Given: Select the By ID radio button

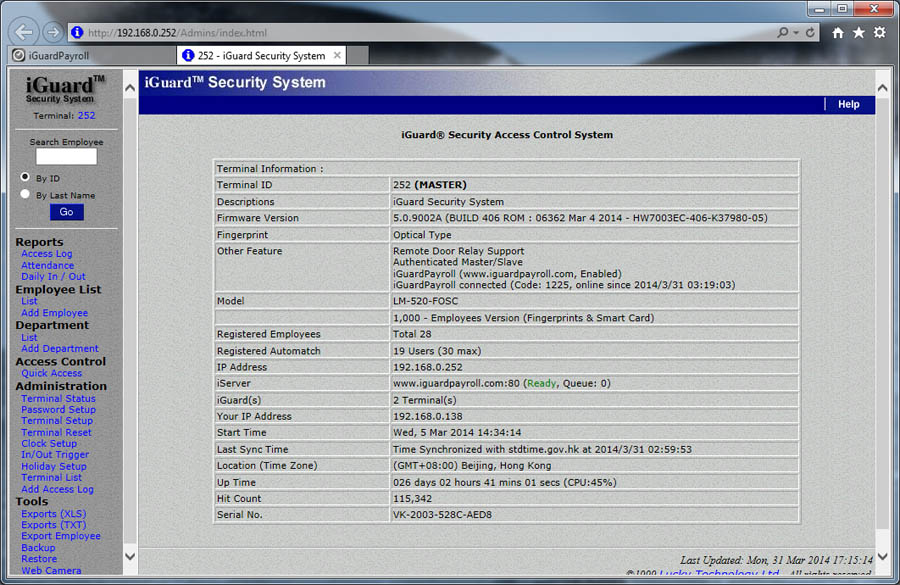Looking at the screenshot, I should 25,177.
